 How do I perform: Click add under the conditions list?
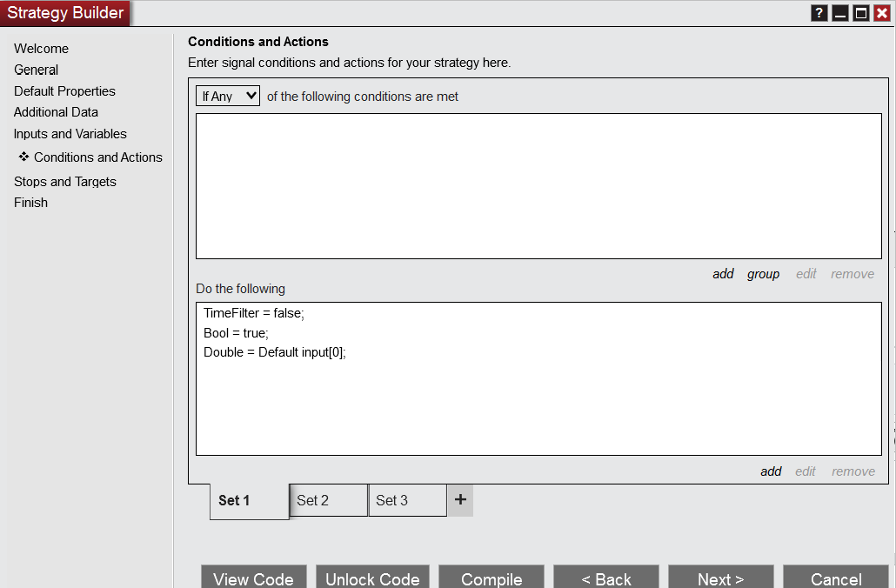tap(723, 274)
